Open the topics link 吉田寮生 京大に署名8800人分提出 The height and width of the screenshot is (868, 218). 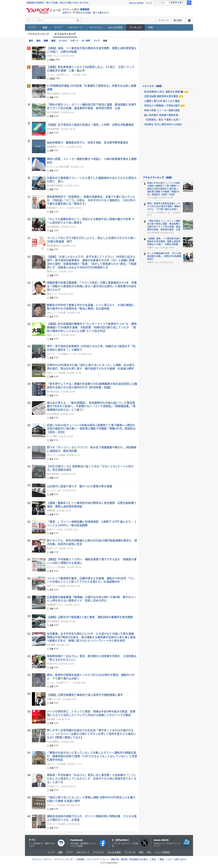163,124
